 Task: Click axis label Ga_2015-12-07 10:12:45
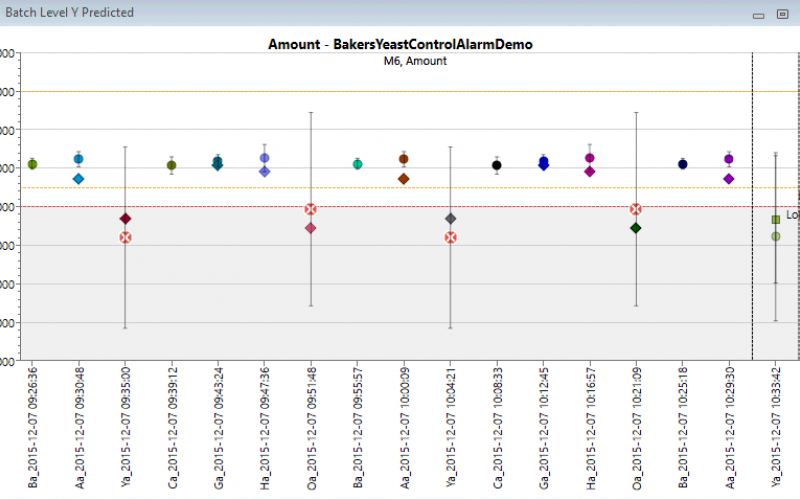pos(544,428)
